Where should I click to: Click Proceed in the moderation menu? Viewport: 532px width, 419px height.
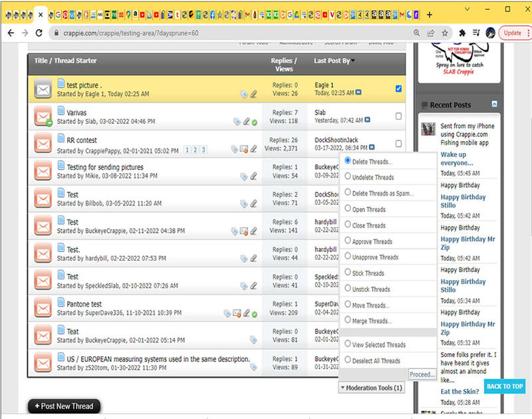pos(422,374)
